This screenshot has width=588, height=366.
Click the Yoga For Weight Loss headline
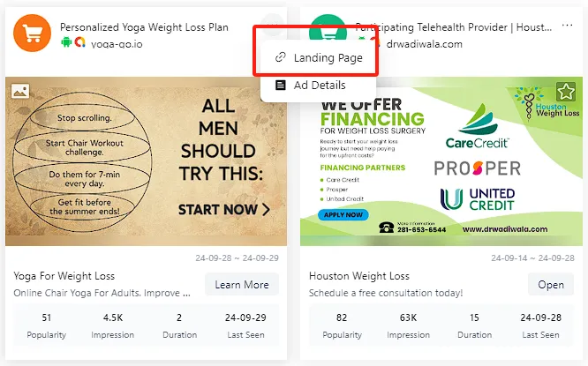(64, 276)
